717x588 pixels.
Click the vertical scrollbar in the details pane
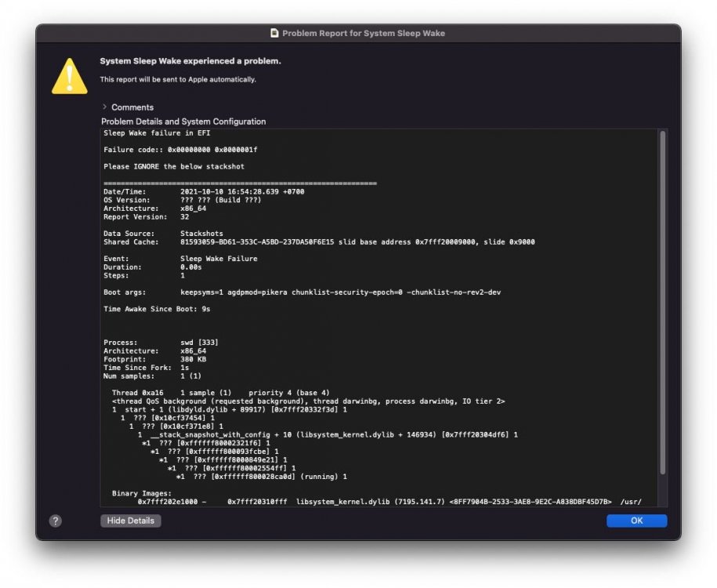pos(662,302)
